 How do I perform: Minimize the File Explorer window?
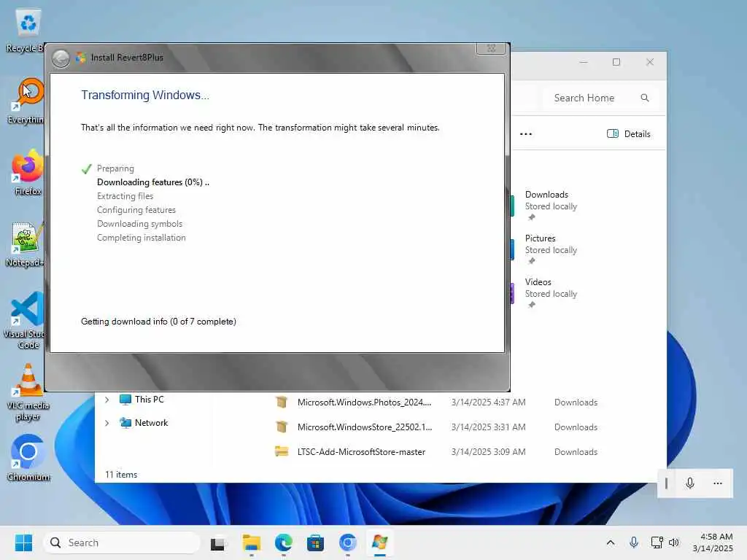pos(584,62)
